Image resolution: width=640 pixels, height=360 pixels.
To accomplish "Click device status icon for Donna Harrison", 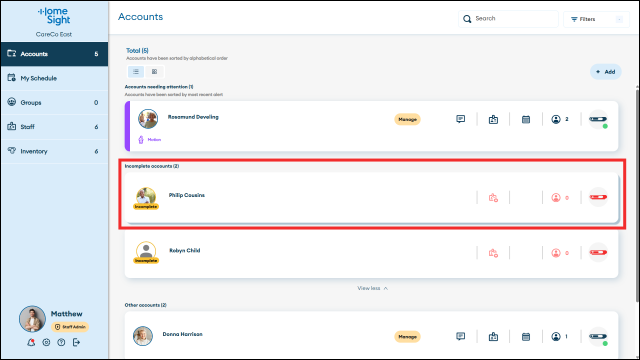I will click(x=598, y=337).
